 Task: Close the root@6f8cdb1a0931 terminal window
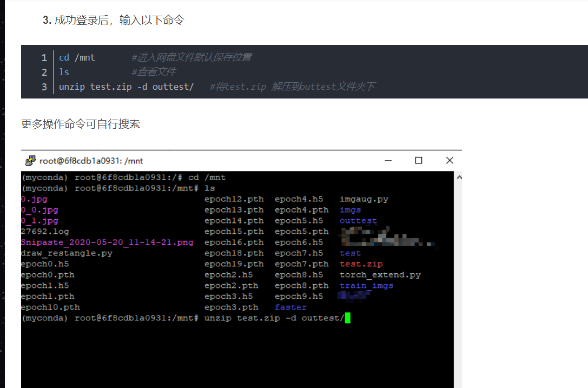[x=450, y=161]
